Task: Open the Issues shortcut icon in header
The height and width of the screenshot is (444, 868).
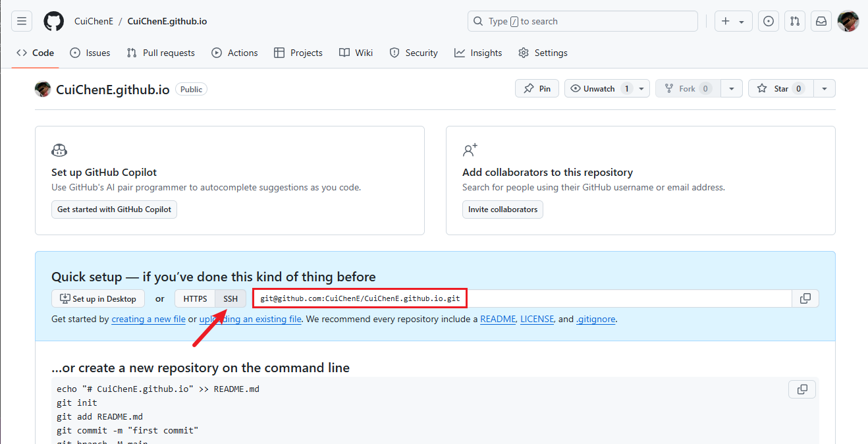Action: tap(769, 21)
